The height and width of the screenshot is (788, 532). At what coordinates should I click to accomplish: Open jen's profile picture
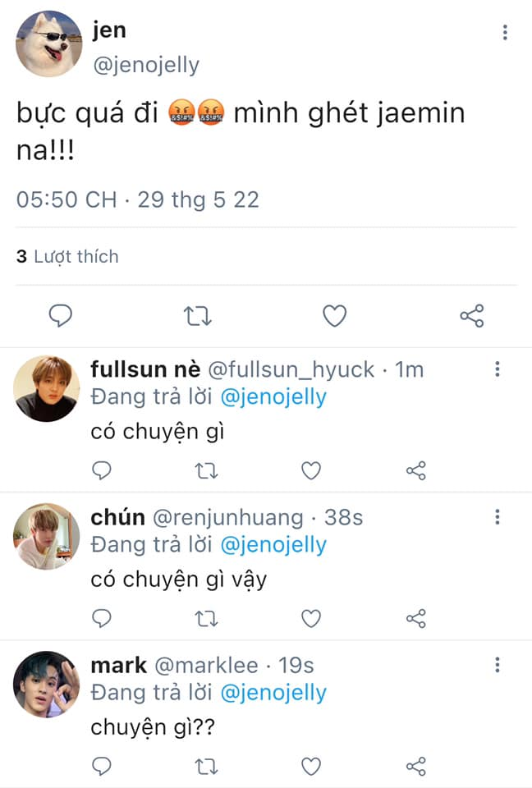tap(49, 44)
